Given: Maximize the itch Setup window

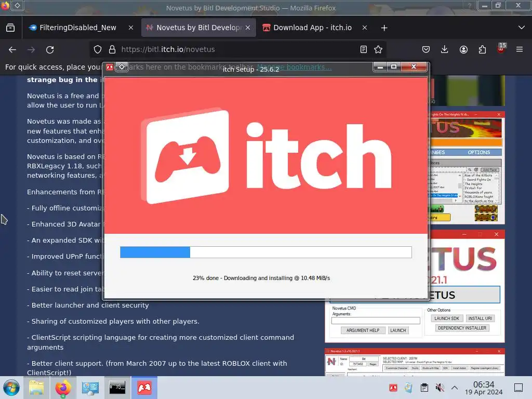Looking at the screenshot, I should coord(394,67).
